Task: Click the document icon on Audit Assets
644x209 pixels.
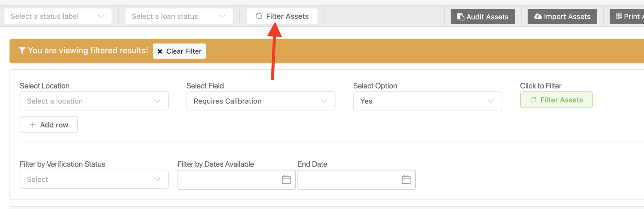Action: pyautogui.click(x=461, y=17)
